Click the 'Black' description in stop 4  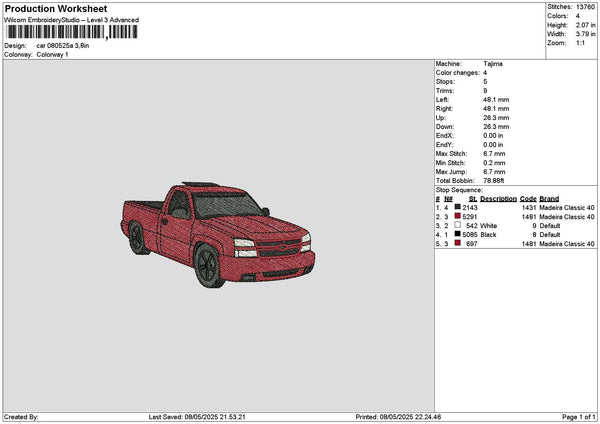click(488, 235)
